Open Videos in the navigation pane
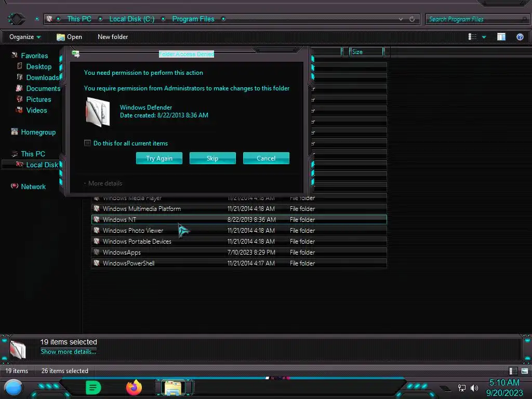 [x=37, y=110]
